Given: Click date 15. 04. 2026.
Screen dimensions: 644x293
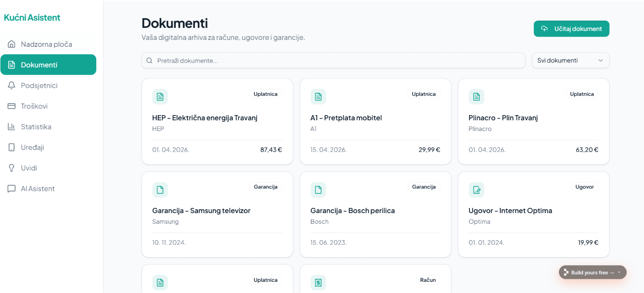Looking at the screenshot, I should pos(328,150).
